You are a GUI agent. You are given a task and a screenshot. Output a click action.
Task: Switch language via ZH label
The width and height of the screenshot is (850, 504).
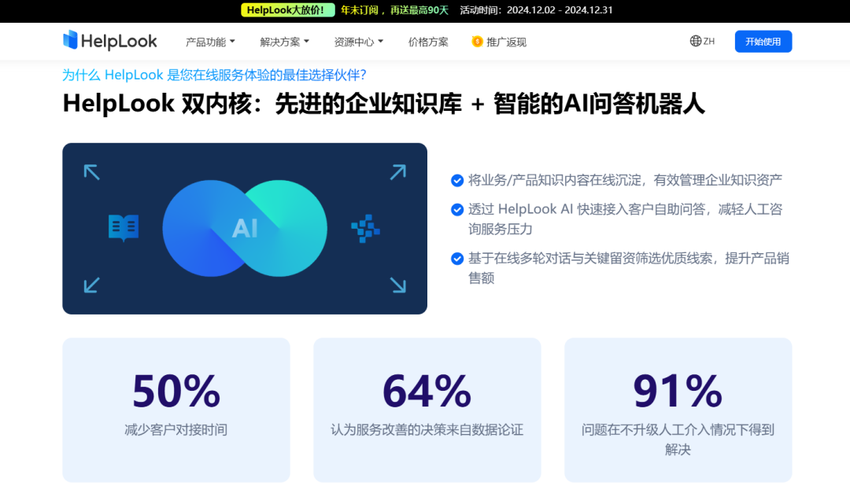coord(709,41)
